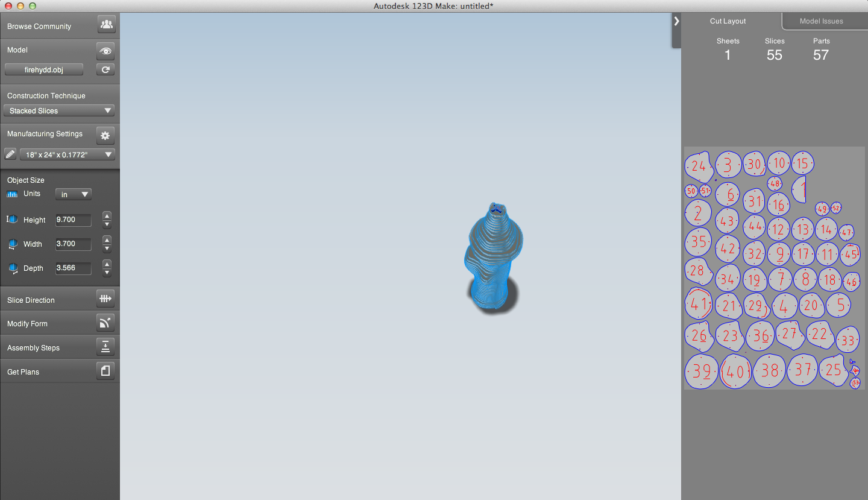
Task: Click the Sheets count 1
Action: (x=728, y=55)
